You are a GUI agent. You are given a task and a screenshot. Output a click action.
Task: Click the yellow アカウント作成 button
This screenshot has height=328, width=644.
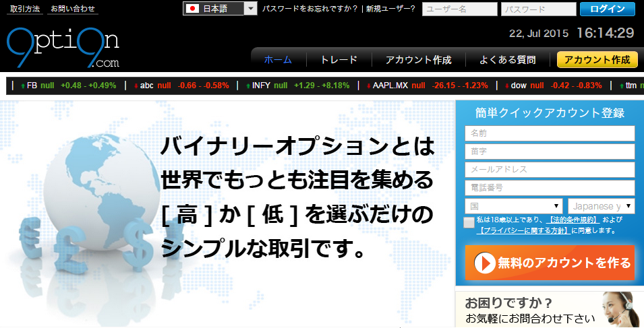[597, 60]
